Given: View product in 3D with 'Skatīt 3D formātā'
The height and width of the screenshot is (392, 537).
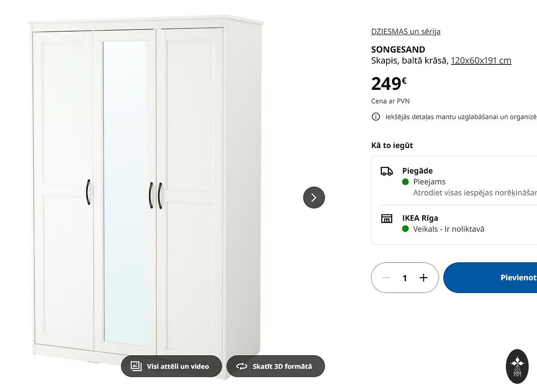Looking at the screenshot, I should (276, 366).
